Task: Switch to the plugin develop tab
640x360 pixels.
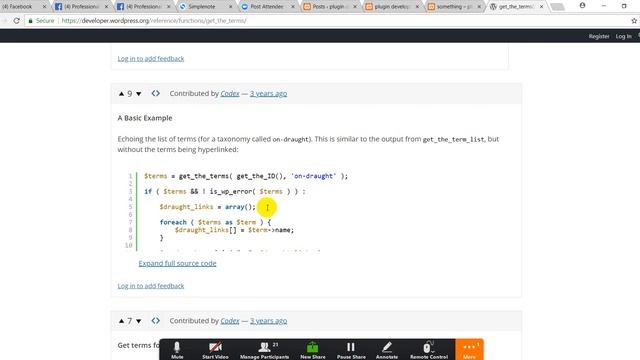Action: 392,7
